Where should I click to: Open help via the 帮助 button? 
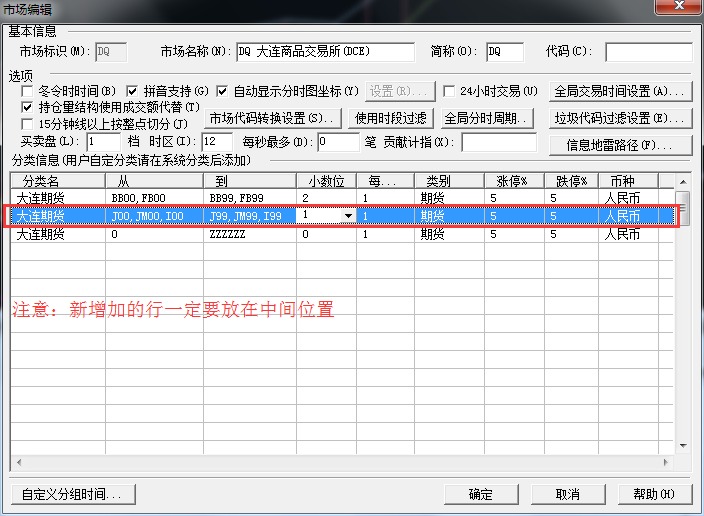point(655,494)
